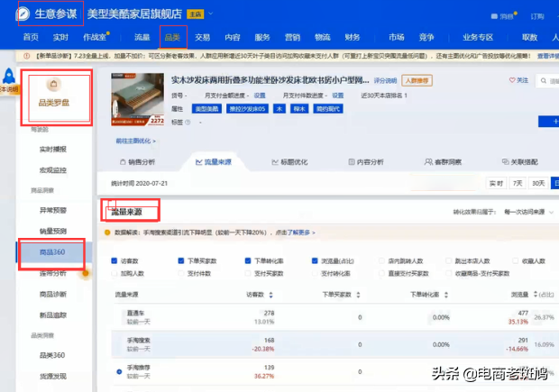Select 品类360 in left sidebar
Viewport: 559px width, 392px height.
[x=52, y=355]
